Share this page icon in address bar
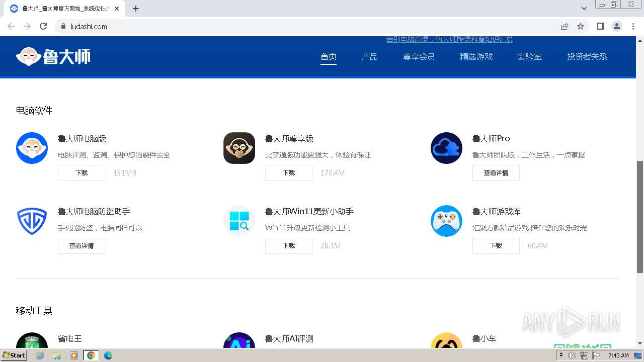 point(565,26)
